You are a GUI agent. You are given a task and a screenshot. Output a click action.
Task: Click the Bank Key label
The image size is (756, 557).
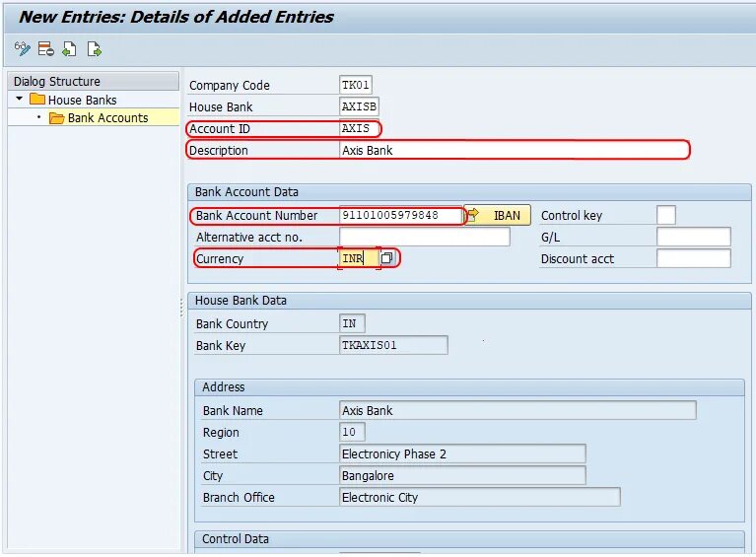pos(221,346)
